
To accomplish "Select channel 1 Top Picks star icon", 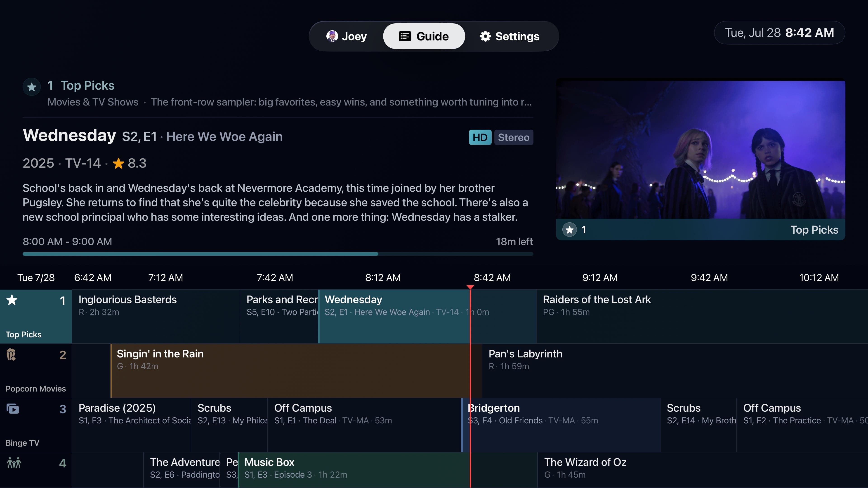I will click(12, 300).
